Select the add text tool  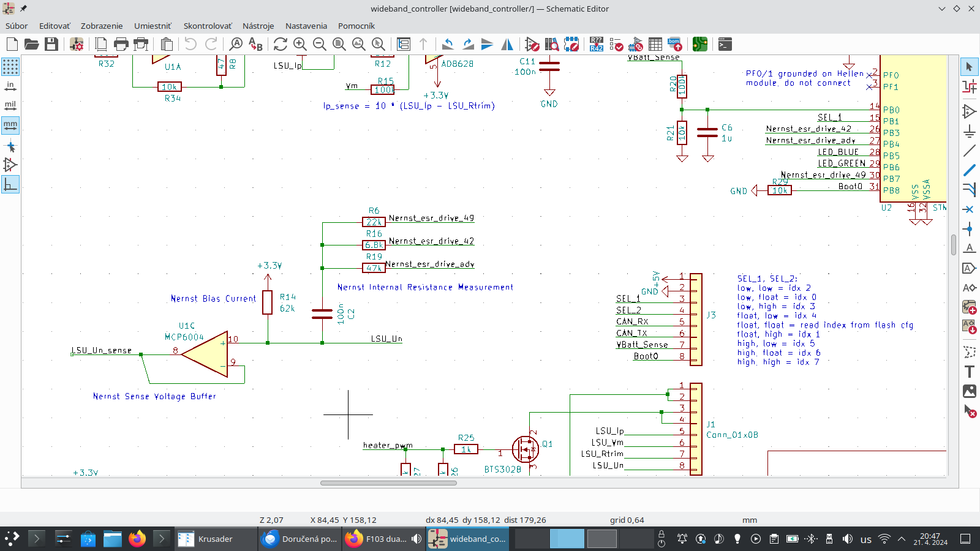pyautogui.click(x=969, y=372)
